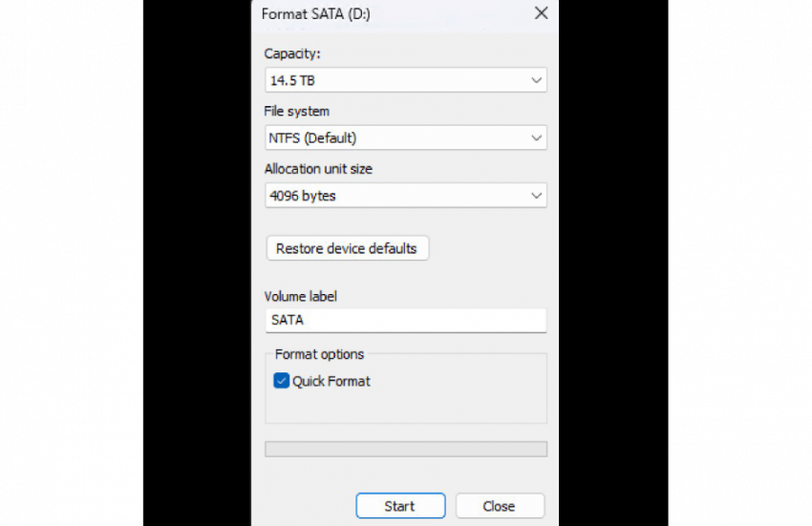This screenshot has width=812, height=526.
Task: Click the chevron arrow in the File system box
Action: click(536, 138)
